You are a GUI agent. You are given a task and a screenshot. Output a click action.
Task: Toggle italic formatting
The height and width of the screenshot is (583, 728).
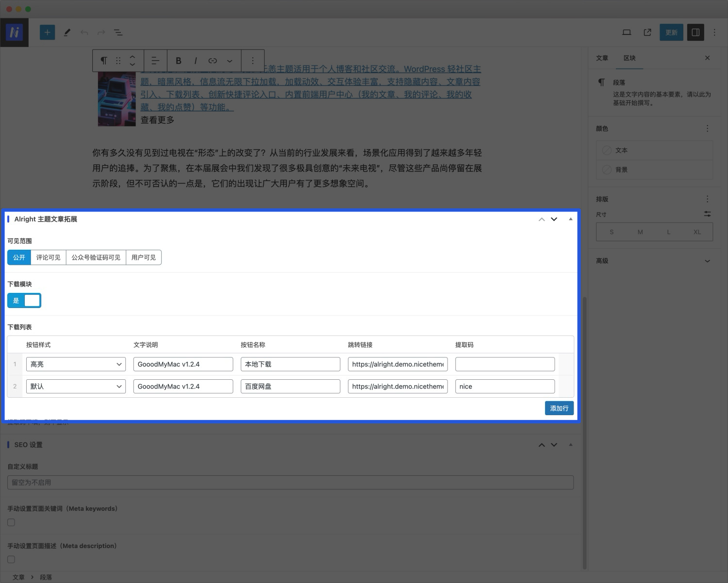point(195,61)
